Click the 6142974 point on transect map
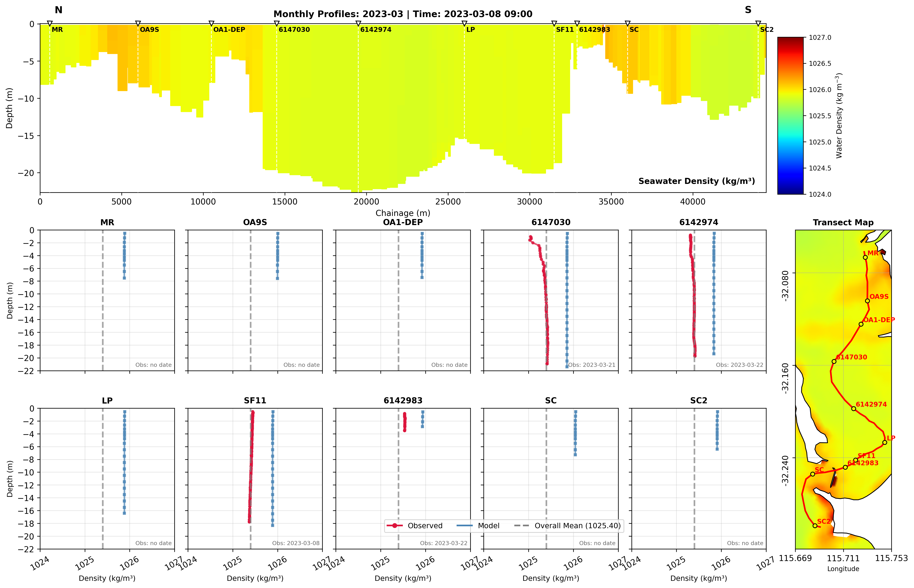This screenshot has width=914, height=588. pos(854,409)
